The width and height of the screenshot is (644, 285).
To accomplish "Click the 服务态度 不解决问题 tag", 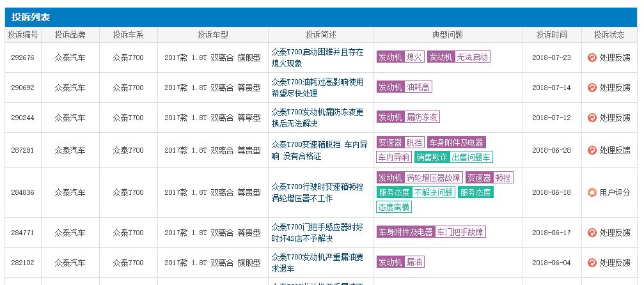I will [416, 192].
